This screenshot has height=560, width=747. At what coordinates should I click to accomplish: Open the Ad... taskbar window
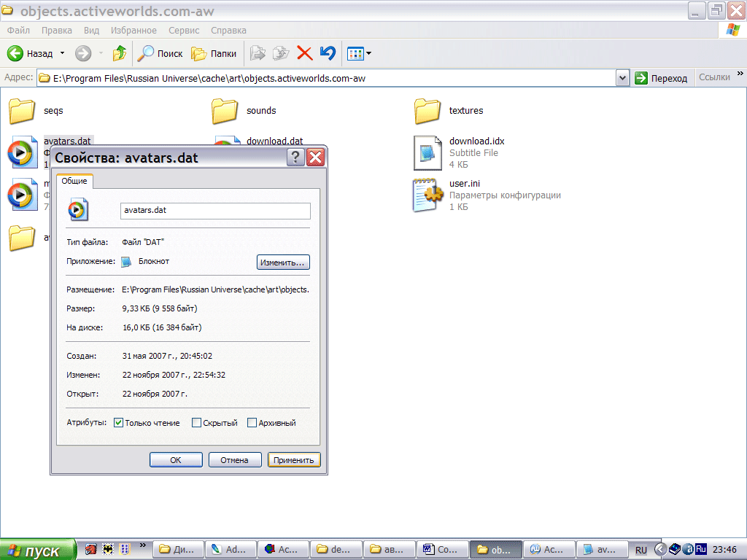pyautogui.click(x=231, y=550)
